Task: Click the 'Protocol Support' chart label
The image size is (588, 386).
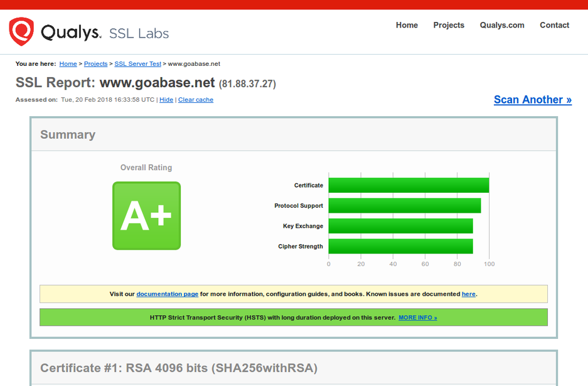Action: point(299,206)
